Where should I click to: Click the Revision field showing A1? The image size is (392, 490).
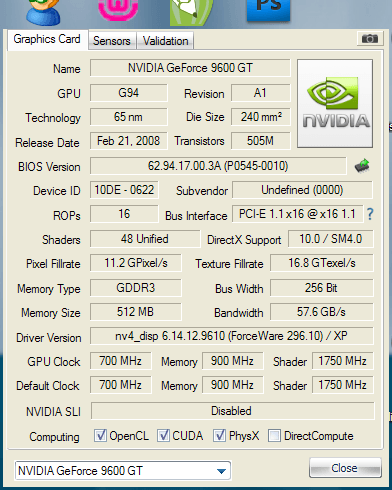[x=260, y=93]
